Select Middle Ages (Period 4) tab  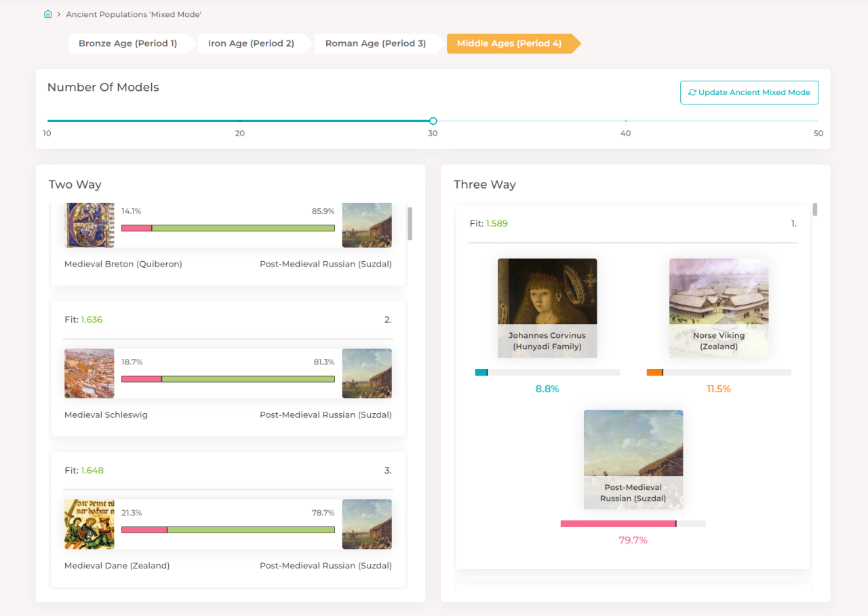pos(509,43)
